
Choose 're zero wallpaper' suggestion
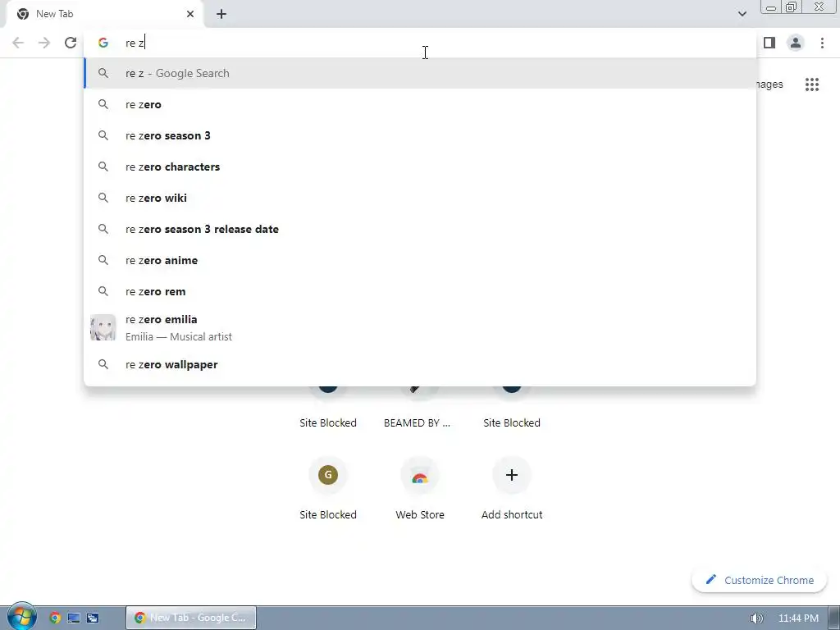pos(420,364)
